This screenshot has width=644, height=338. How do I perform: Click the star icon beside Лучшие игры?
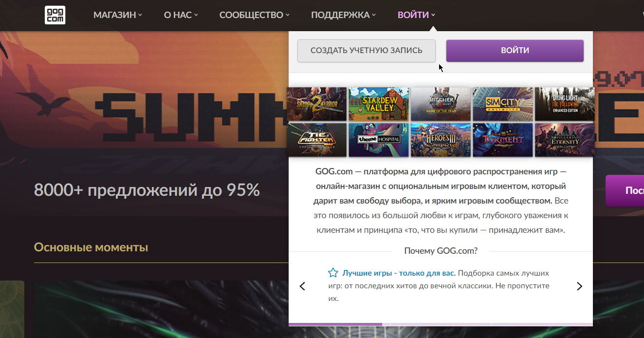(x=333, y=273)
